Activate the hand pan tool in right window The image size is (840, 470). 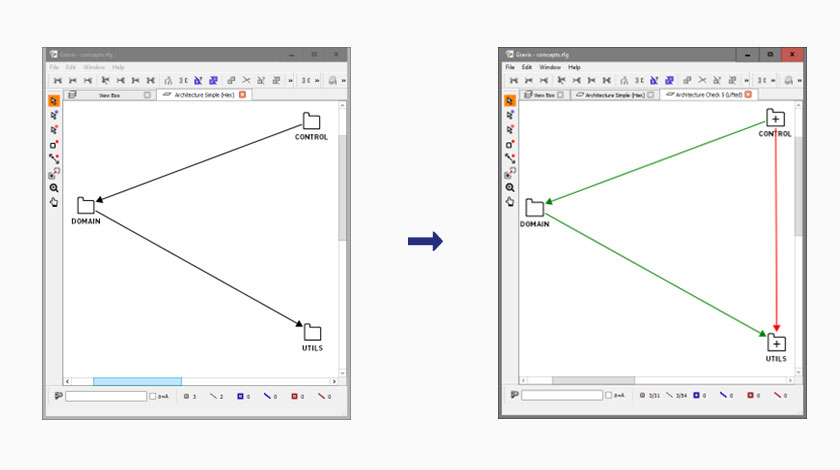click(x=509, y=202)
